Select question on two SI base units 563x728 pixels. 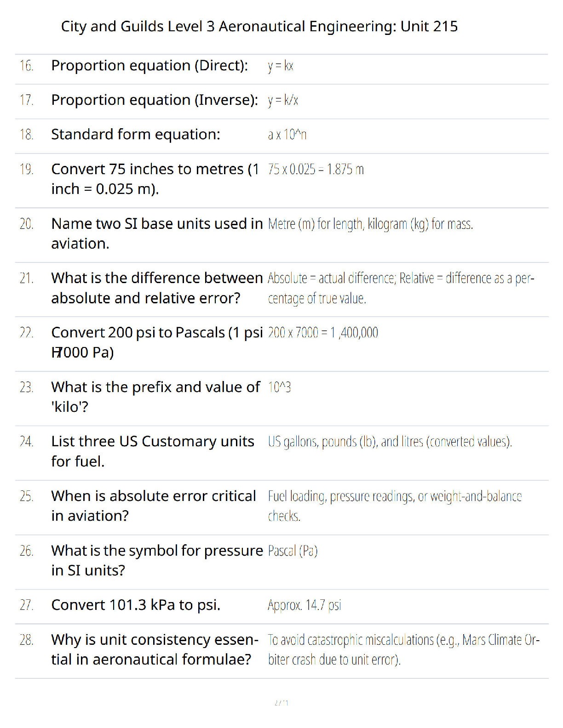point(157,233)
